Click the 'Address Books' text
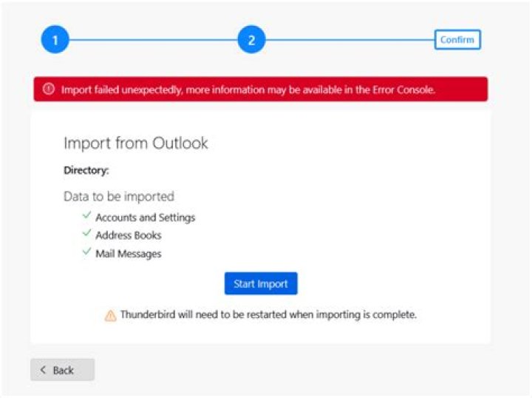This screenshot has width=532, height=398. (x=129, y=235)
